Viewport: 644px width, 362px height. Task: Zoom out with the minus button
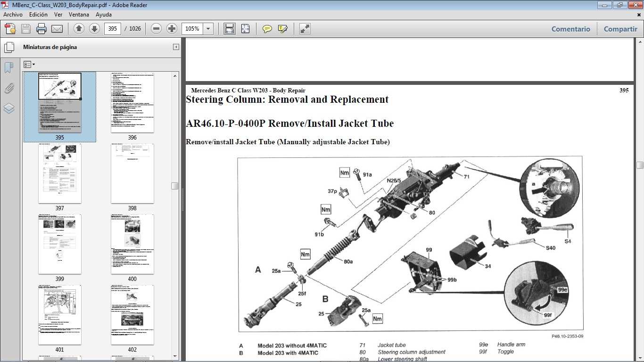157,29
